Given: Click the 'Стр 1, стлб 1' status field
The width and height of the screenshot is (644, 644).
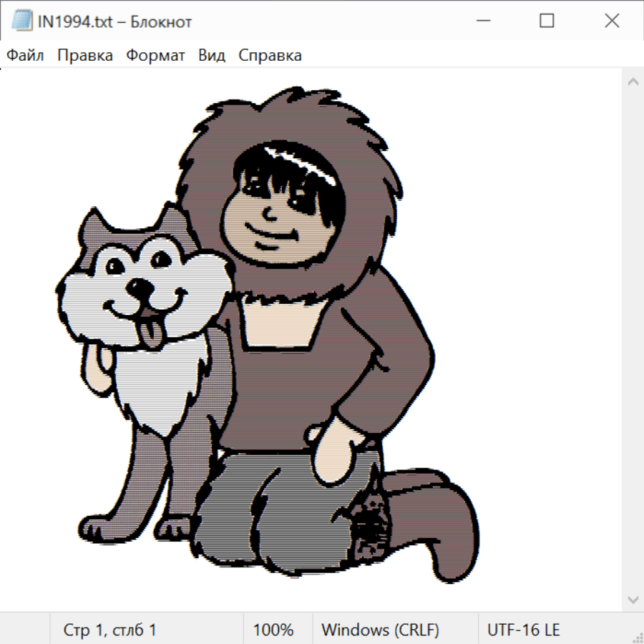Looking at the screenshot, I should click(109, 630).
